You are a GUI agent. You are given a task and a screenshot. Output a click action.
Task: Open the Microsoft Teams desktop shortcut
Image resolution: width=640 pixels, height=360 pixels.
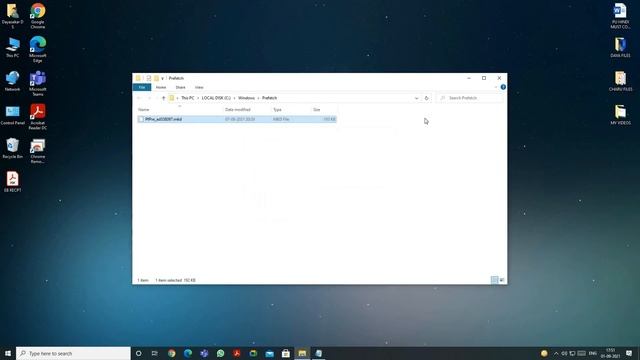[x=38, y=83]
